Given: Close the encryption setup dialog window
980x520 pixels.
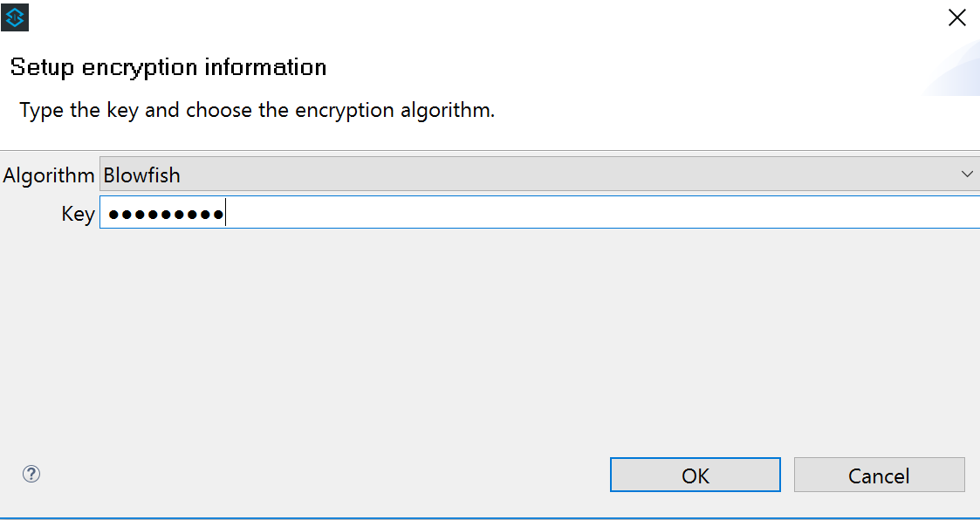Looking at the screenshot, I should point(957,17).
